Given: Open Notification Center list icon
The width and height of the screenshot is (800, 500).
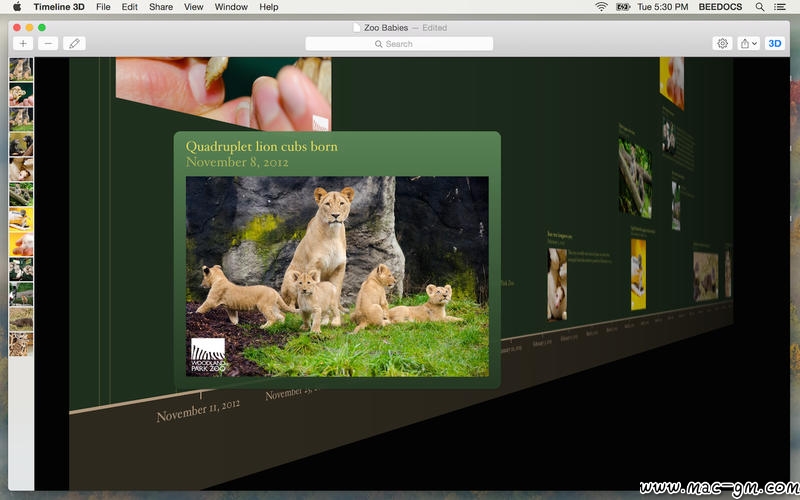Looking at the screenshot, I should pos(780,7).
